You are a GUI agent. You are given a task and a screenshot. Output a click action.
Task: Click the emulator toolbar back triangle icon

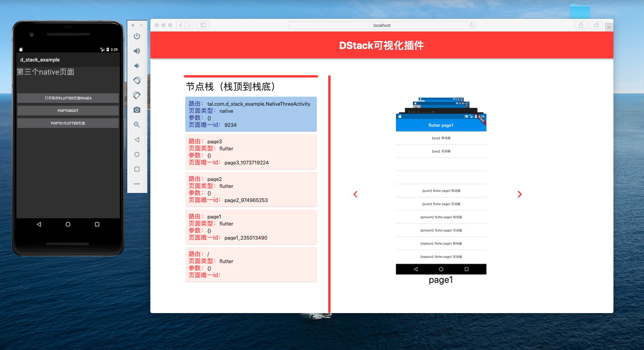[x=137, y=140]
